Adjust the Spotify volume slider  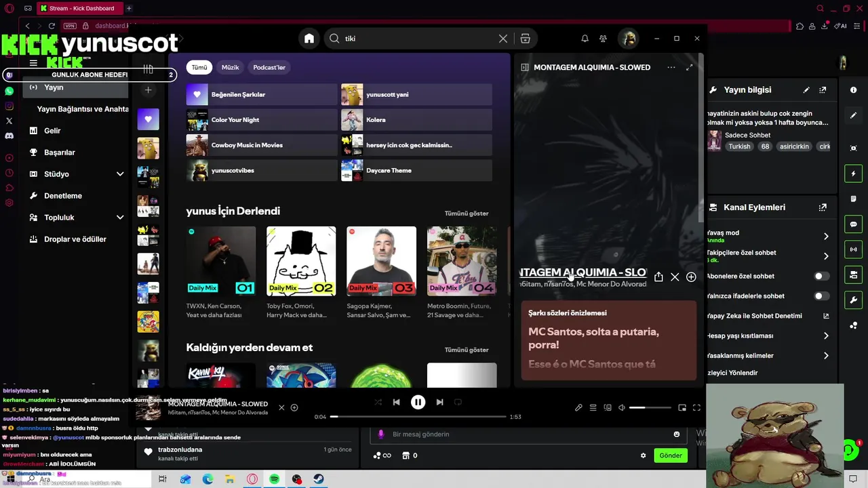pos(650,407)
